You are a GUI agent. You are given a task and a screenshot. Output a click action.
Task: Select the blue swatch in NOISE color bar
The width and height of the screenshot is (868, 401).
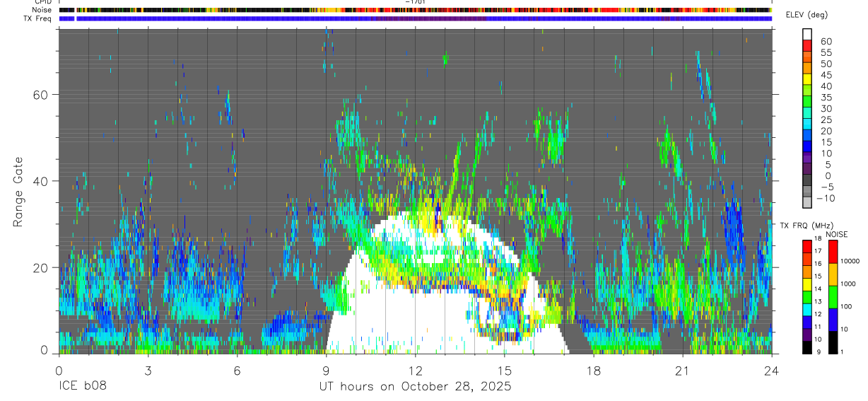click(833, 319)
